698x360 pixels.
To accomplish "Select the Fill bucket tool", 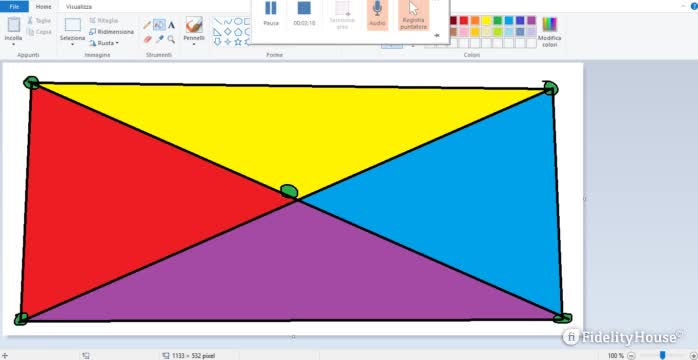I will pyautogui.click(x=159, y=25).
